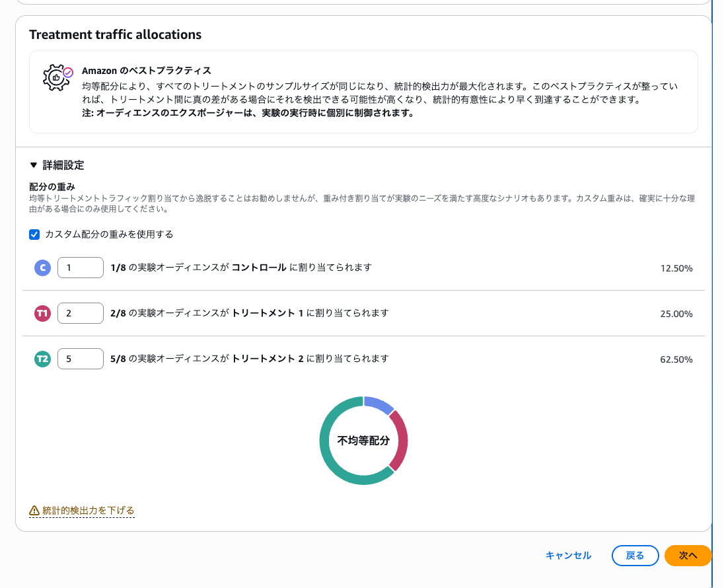
Task: Click the 25.00% value
Action: point(676,314)
